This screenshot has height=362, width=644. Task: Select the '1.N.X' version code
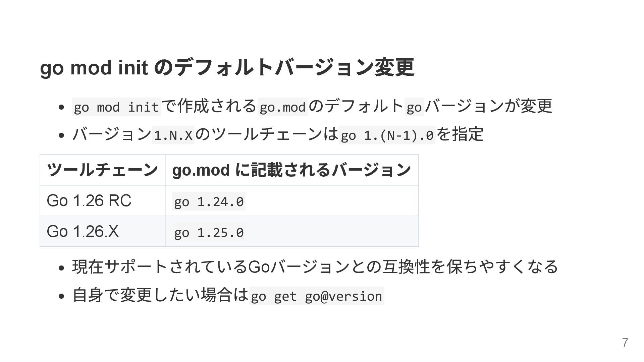[x=173, y=135]
